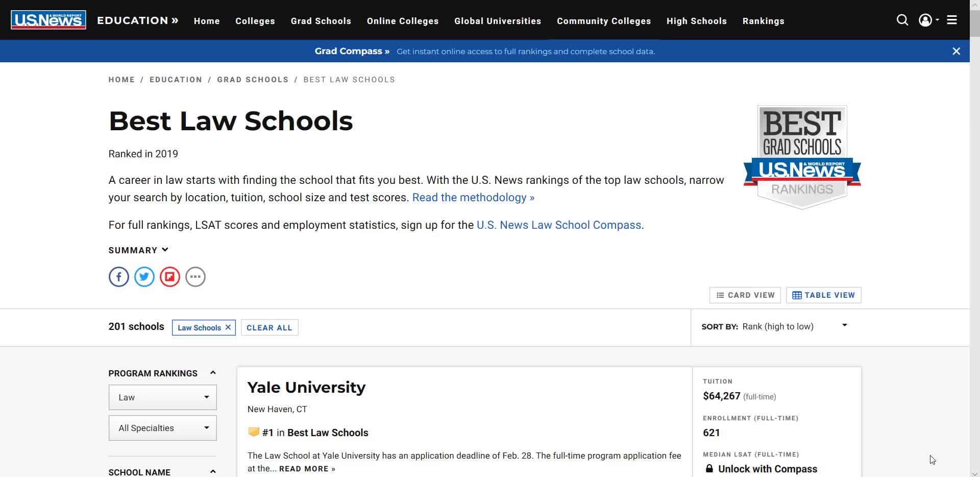The image size is (980, 477).
Task: Remove the Law Schools filter tag
Action: 228,327
